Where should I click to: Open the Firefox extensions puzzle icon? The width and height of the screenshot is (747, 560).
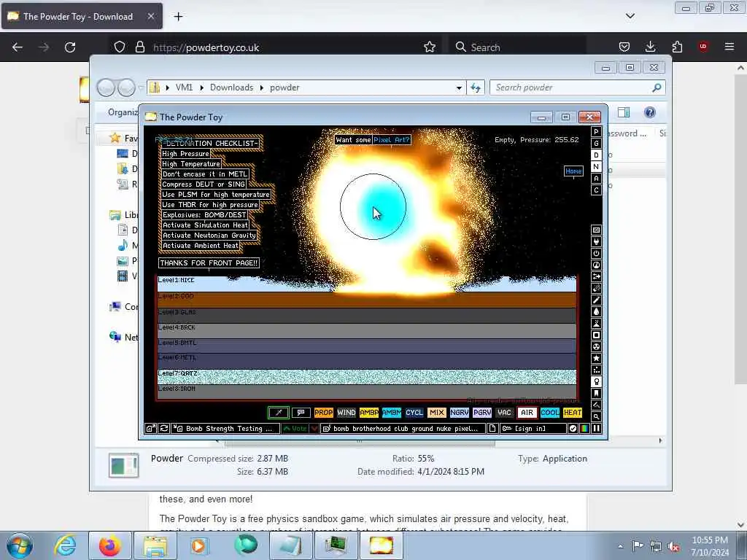(677, 47)
